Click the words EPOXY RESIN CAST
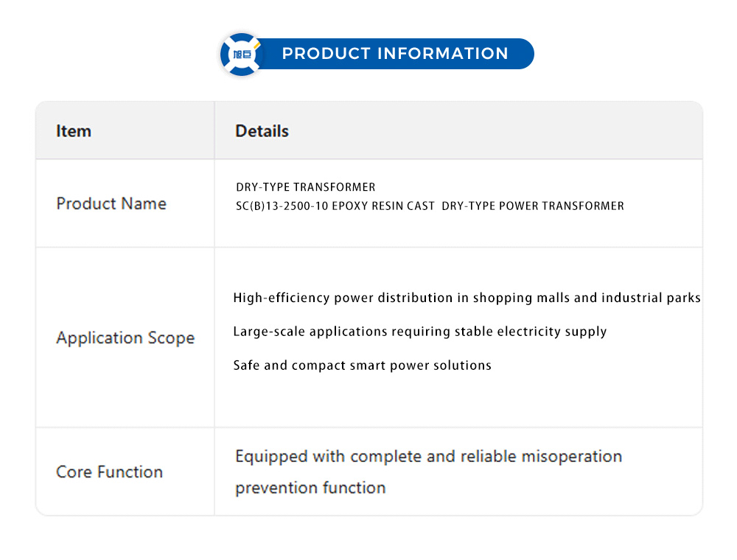 coord(383,206)
